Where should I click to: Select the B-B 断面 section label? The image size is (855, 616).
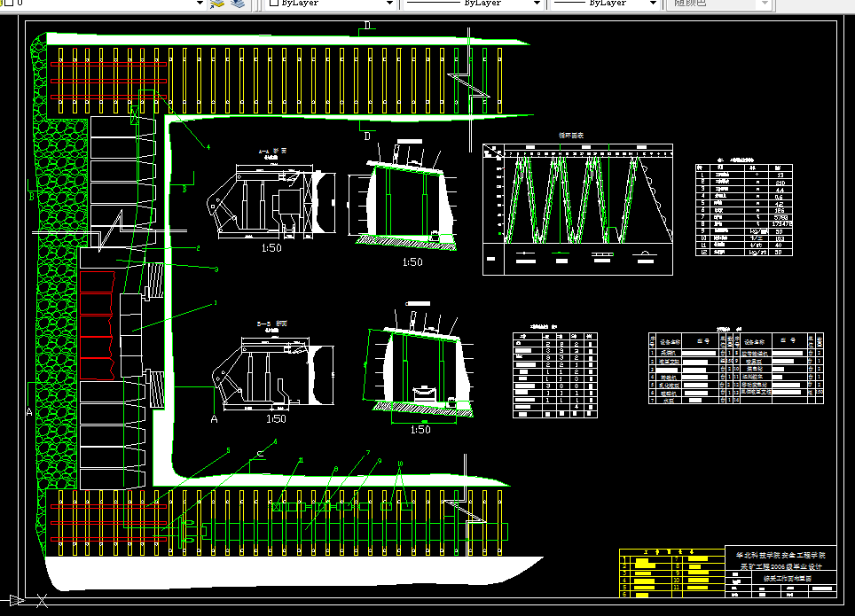(x=272, y=324)
